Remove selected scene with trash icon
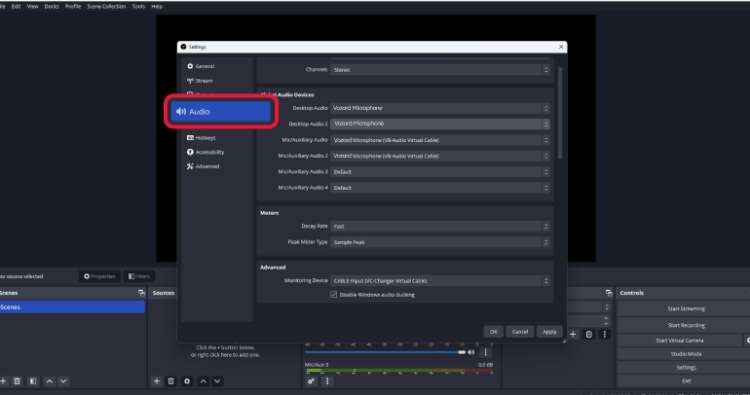Viewport: 750px width, 395px height. coord(17,381)
